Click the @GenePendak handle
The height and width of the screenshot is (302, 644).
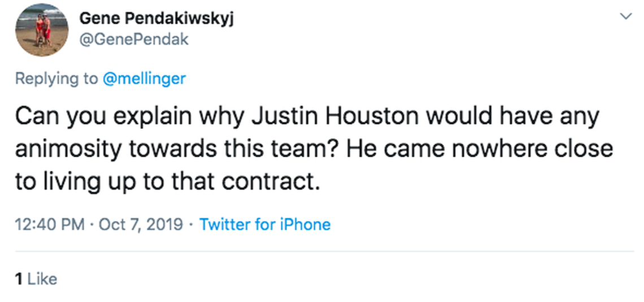pos(134,40)
